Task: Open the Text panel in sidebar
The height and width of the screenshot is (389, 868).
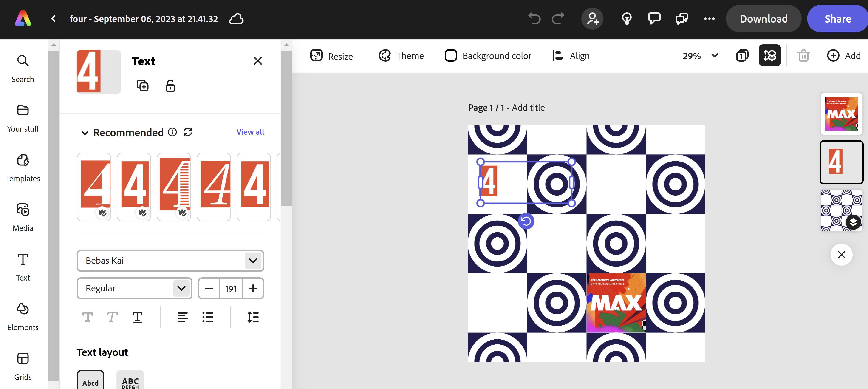Action: (x=23, y=267)
